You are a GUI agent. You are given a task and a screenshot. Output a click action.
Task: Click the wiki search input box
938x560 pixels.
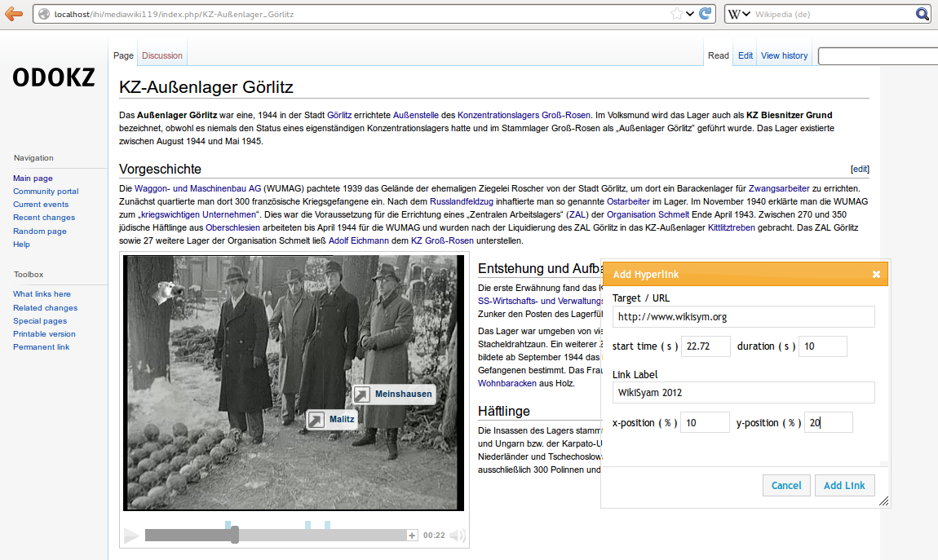click(878, 56)
